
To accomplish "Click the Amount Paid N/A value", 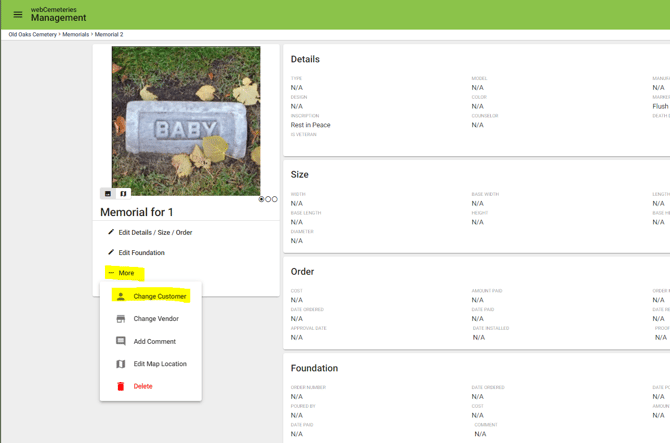I will point(478,300).
